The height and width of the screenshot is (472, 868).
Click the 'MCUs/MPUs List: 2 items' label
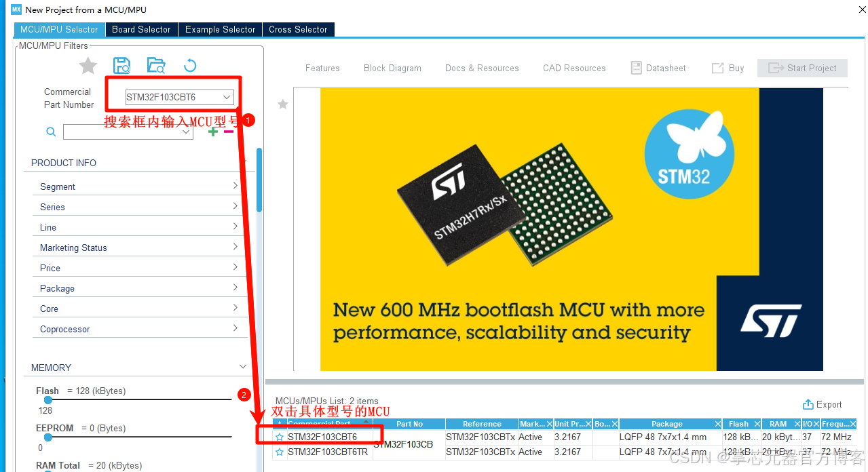[x=326, y=401]
